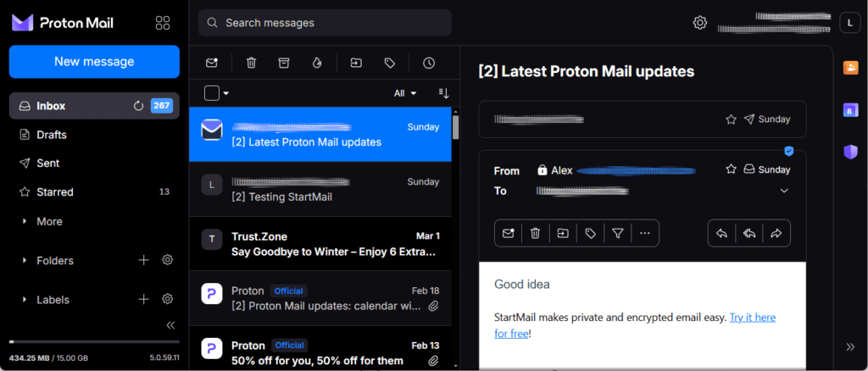The image size is (868, 371).
Task: Click the Proton Mail logo
Action: 63,23
